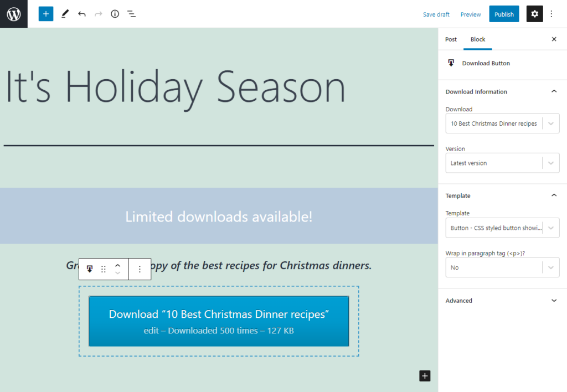Click the Download Button block type icon in the block toolbar

point(90,269)
